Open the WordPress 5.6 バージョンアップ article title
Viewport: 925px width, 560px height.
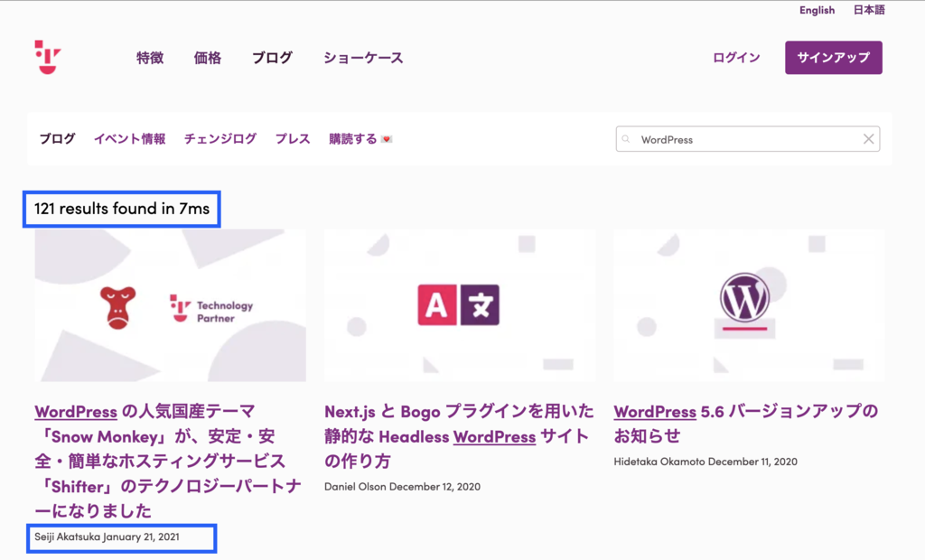(x=746, y=424)
